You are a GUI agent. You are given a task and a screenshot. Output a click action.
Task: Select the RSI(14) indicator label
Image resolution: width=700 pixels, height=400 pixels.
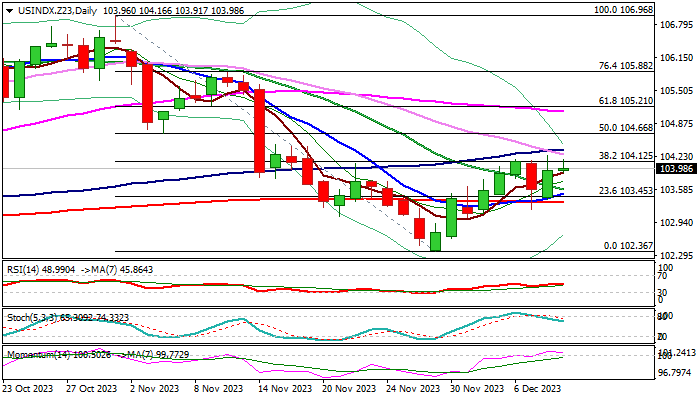tap(22, 270)
